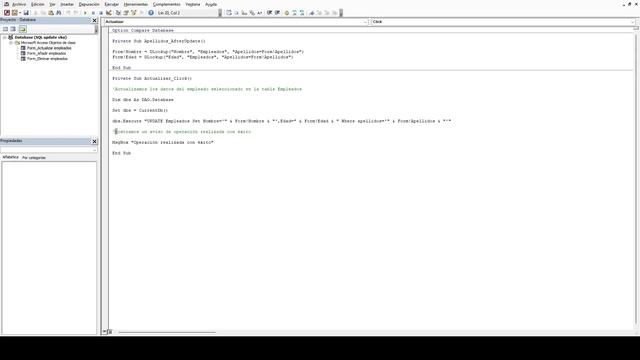Open the Insert Module dropdown arrow
This screenshot has width=640, height=360.
(x=20, y=13)
